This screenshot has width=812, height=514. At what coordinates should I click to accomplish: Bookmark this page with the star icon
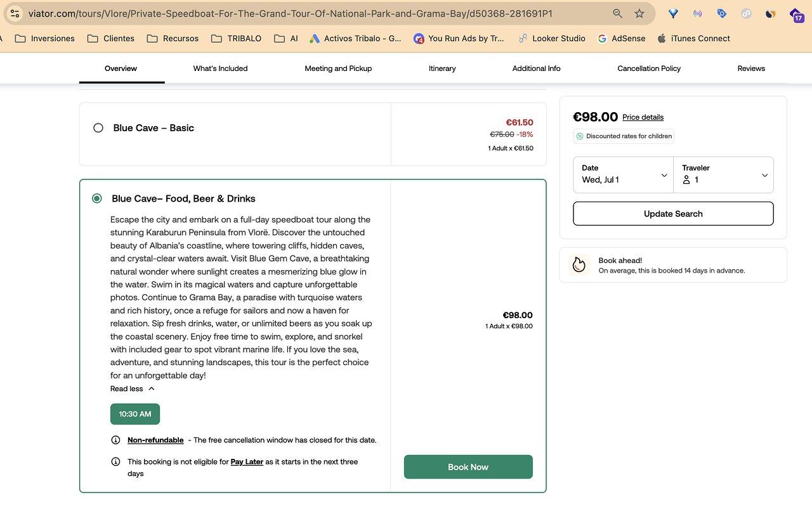pos(639,13)
